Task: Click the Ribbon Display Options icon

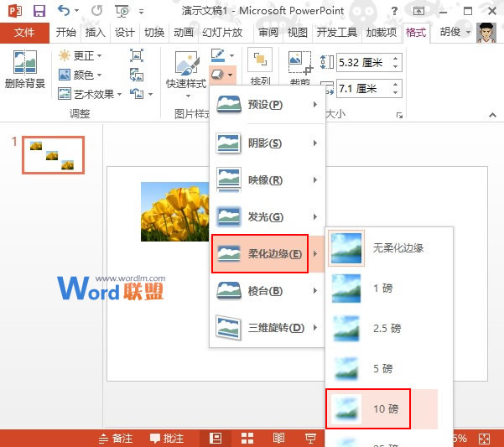Action: click(x=418, y=11)
